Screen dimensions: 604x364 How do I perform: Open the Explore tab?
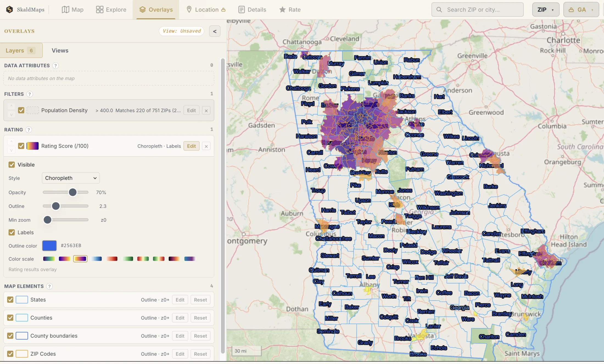click(x=111, y=10)
